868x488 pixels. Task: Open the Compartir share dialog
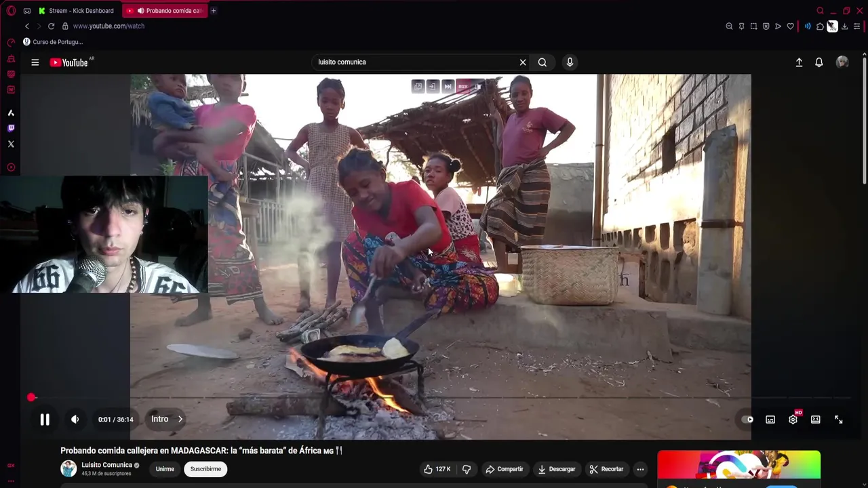[x=504, y=469]
